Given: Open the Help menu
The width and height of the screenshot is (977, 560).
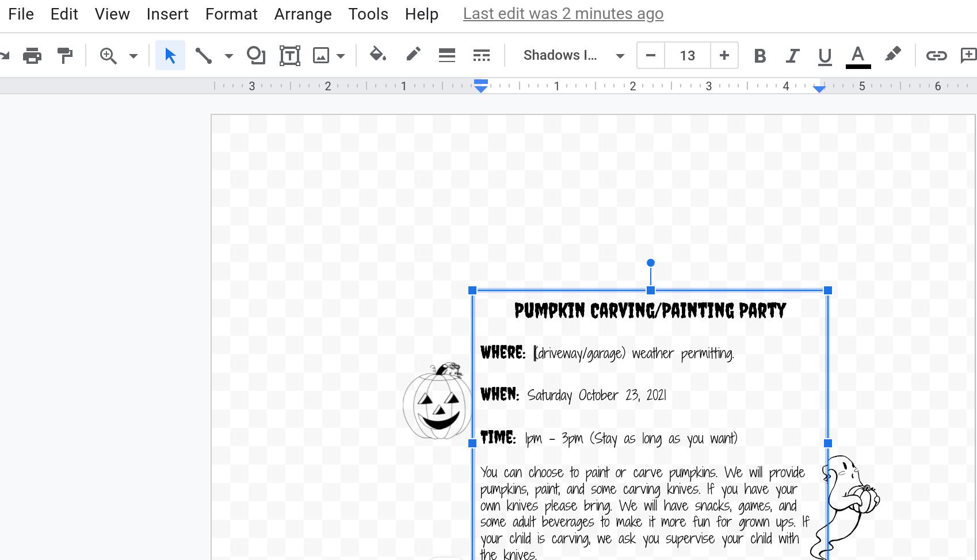Looking at the screenshot, I should point(422,14).
